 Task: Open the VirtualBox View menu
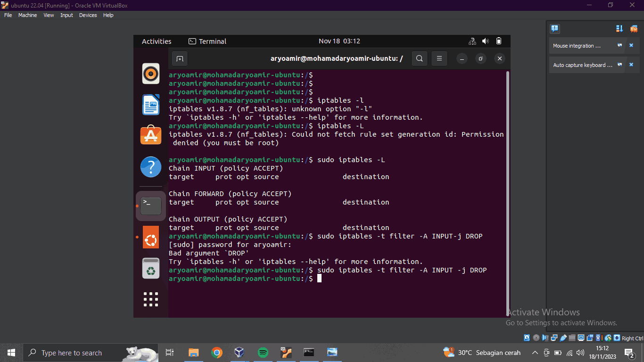click(49, 15)
